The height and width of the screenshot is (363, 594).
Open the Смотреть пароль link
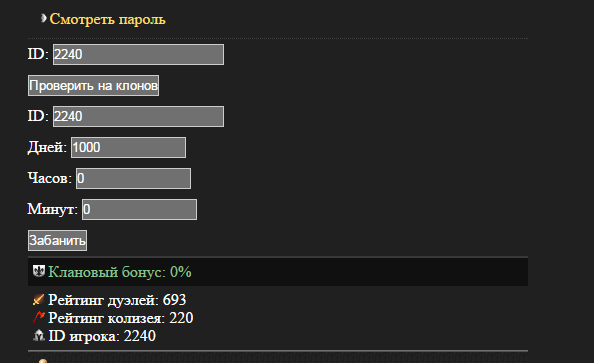[108, 19]
